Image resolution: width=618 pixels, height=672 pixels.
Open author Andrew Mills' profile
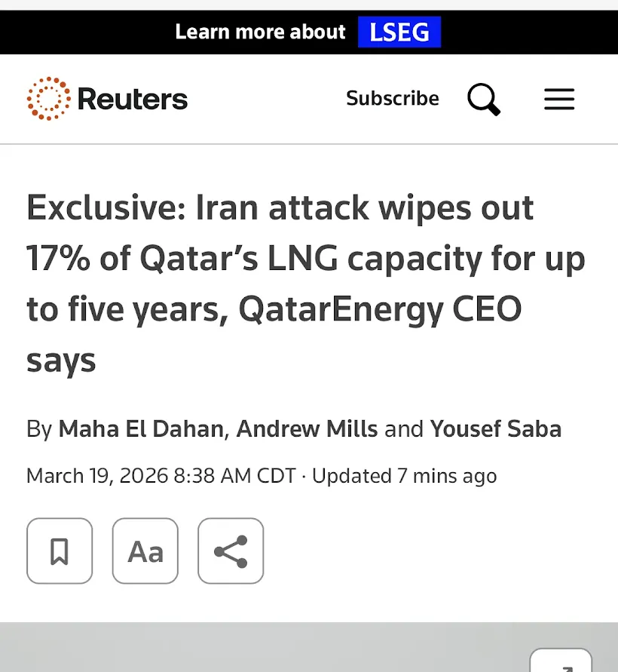click(307, 429)
